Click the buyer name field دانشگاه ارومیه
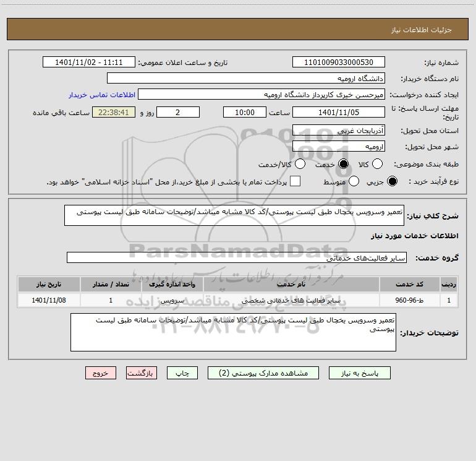This screenshot has width=476, height=461. tap(246, 79)
